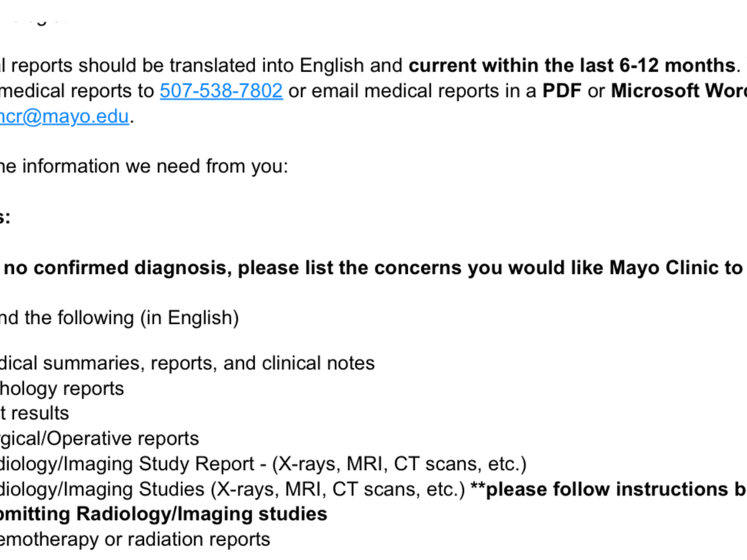Click the bold "Microsoft Word" text
The height and width of the screenshot is (560, 747).
click(679, 91)
